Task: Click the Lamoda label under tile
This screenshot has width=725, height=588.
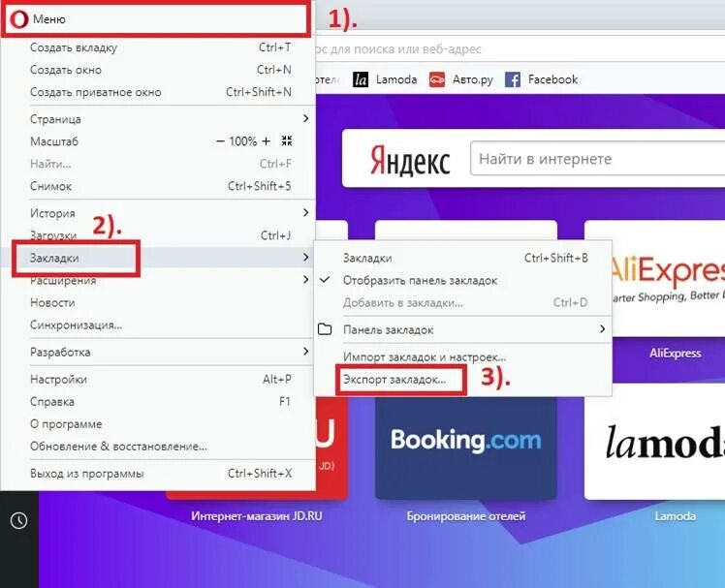Action: pos(675,516)
